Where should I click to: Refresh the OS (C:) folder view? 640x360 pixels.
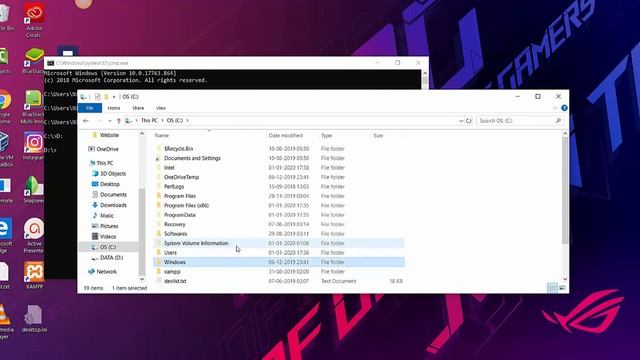[x=469, y=121]
